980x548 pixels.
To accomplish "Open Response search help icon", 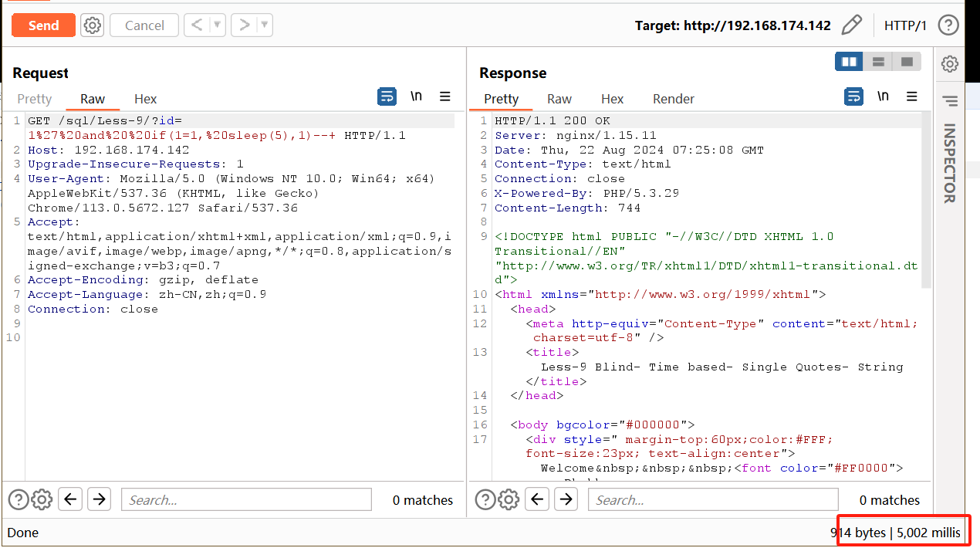I will [x=485, y=499].
